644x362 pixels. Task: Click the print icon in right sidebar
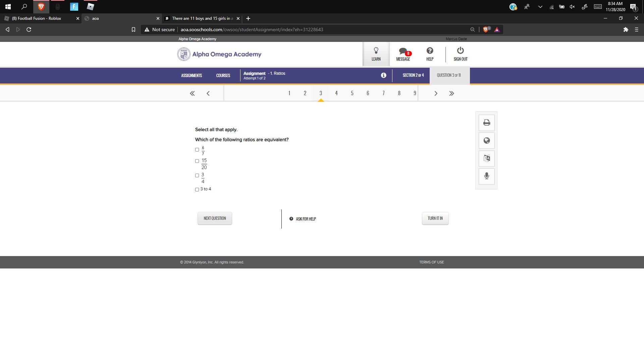coord(486,123)
